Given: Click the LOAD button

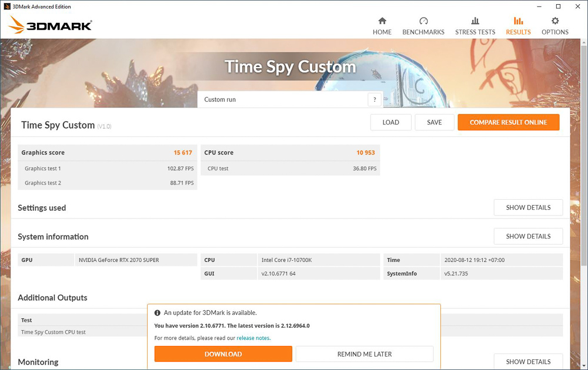Looking at the screenshot, I should tap(391, 123).
